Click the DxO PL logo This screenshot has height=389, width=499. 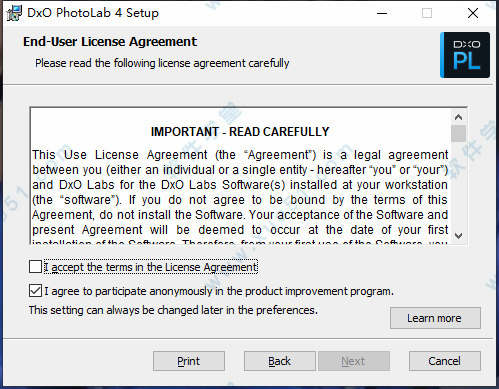[465, 55]
